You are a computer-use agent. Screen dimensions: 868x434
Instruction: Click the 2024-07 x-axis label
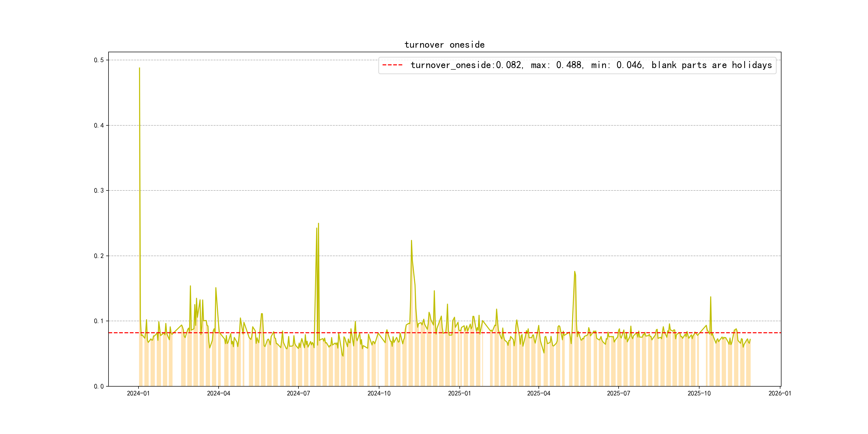298,393
